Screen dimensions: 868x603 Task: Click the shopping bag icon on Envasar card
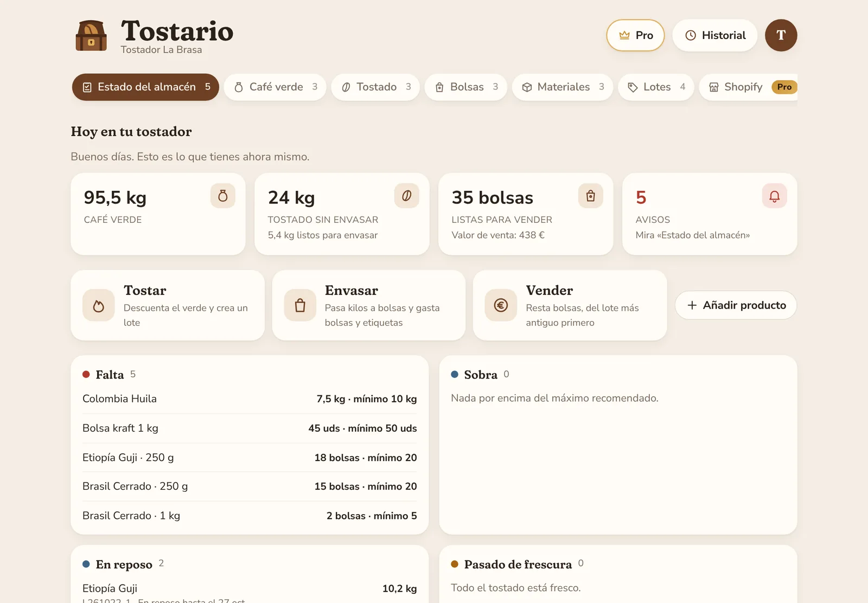tap(300, 305)
